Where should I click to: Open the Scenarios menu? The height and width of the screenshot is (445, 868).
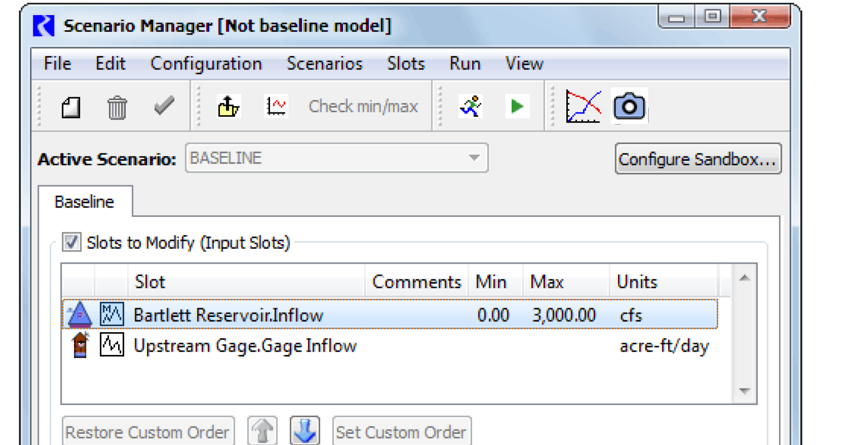click(324, 64)
